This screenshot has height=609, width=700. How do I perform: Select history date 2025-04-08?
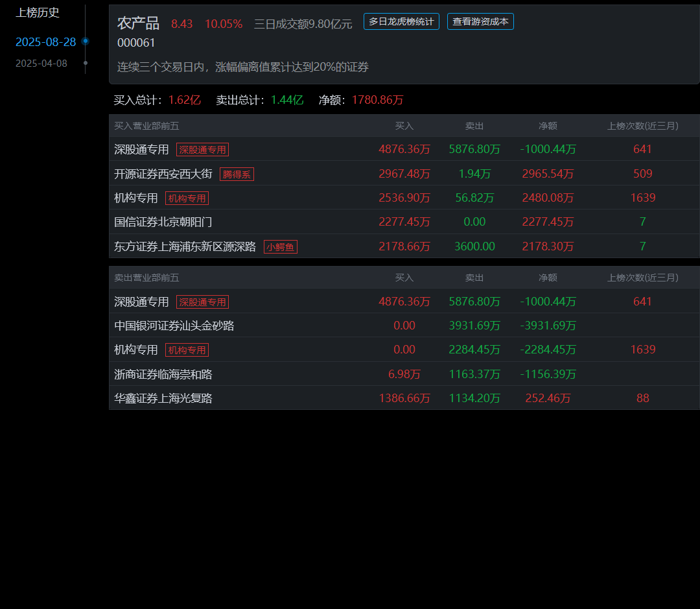click(x=41, y=64)
